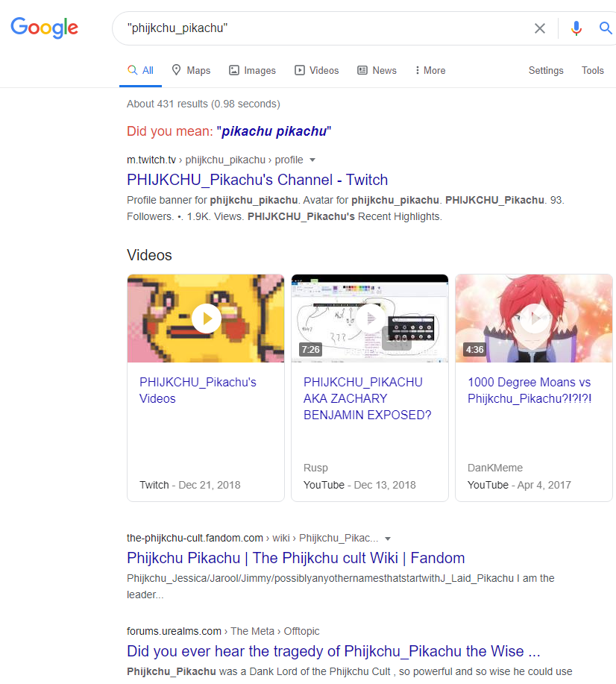Open search Tools

[x=592, y=70]
